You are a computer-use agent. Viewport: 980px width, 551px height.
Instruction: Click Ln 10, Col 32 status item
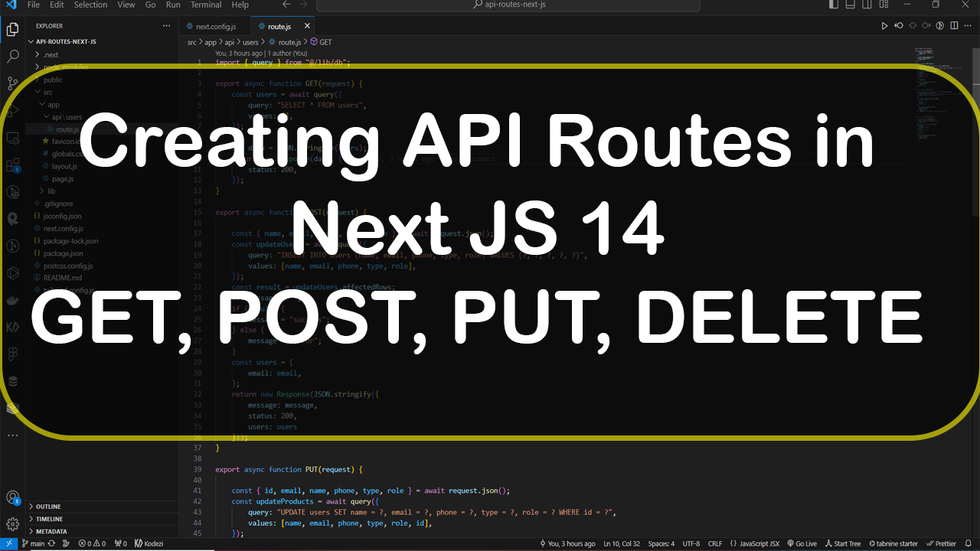tap(622, 543)
